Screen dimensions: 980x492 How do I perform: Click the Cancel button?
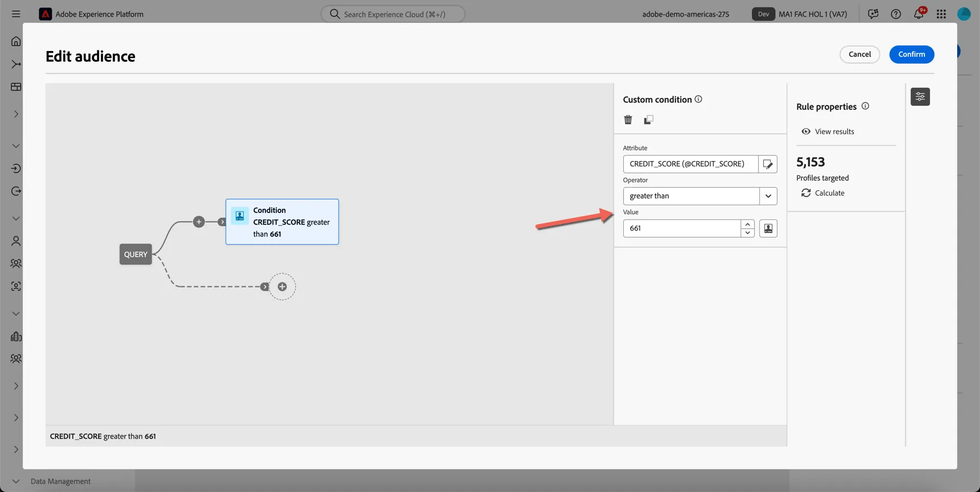click(x=859, y=54)
